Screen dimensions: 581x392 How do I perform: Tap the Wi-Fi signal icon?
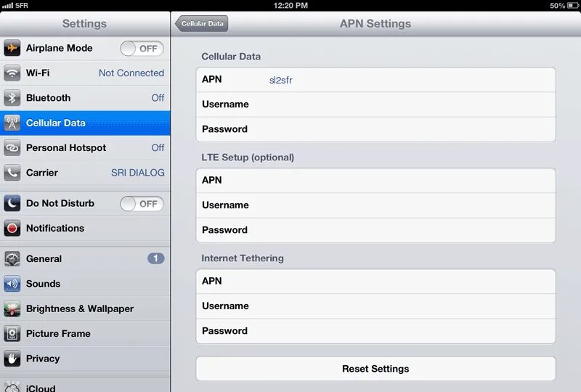[12, 73]
